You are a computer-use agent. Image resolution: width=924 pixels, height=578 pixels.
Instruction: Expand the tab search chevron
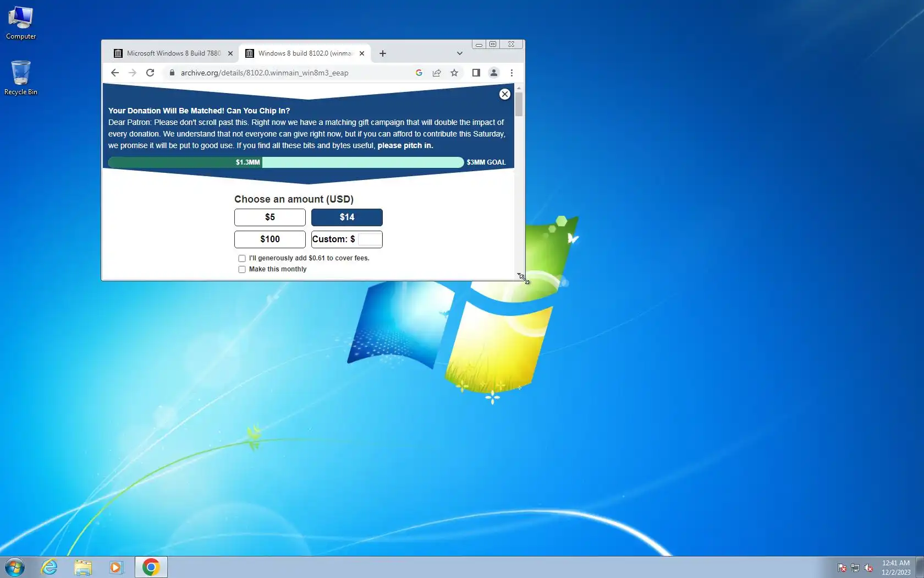pyautogui.click(x=460, y=53)
